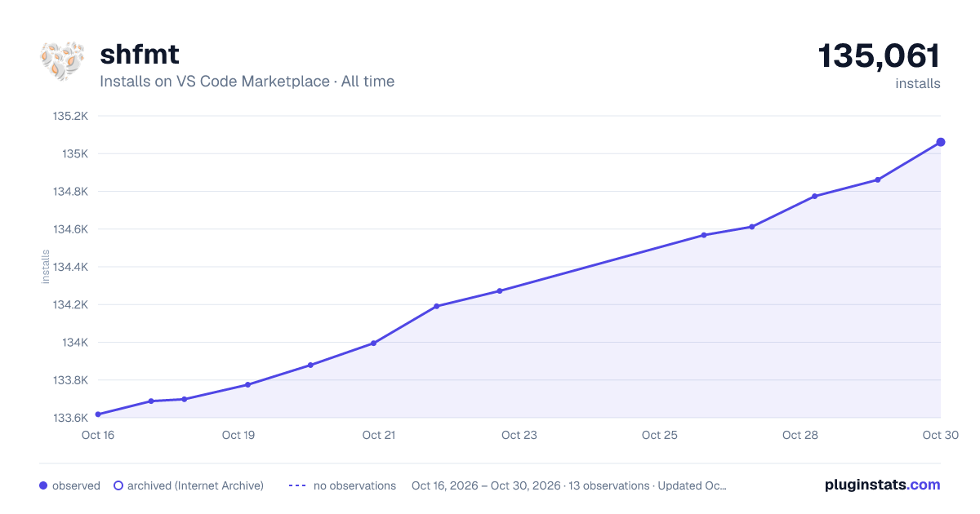
Task: Click the shfmt title heading
Action: [140, 55]
